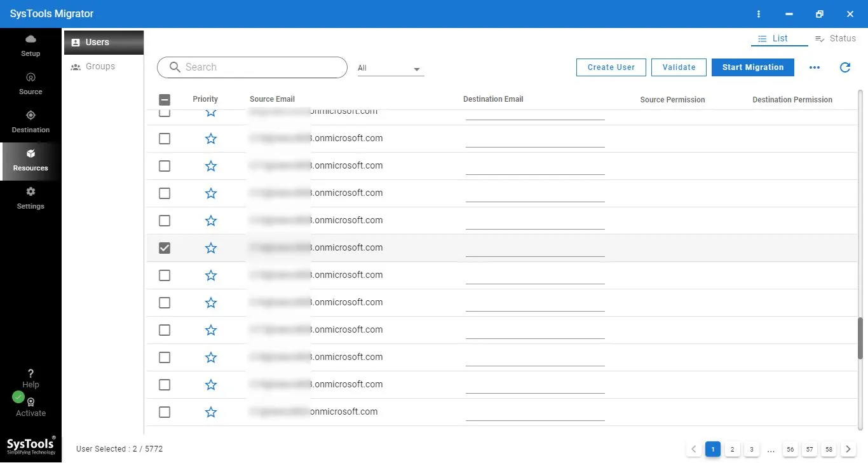The image size is (868, 463).
Task: Check the bottom-most row's checkbox
Action: 165,412
